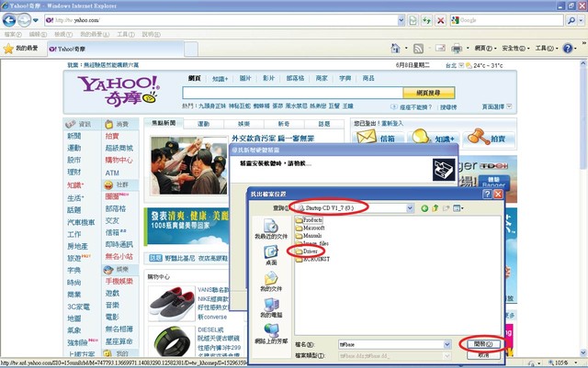Click the green Refresh arrows icon
The width and height of the screenshot is (588, 368).
pyautogui.click(x=426, y=20)
